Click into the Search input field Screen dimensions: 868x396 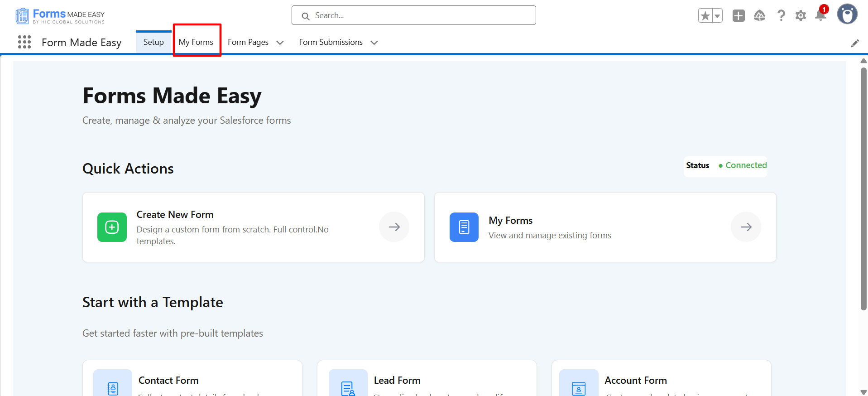point(414,15)
